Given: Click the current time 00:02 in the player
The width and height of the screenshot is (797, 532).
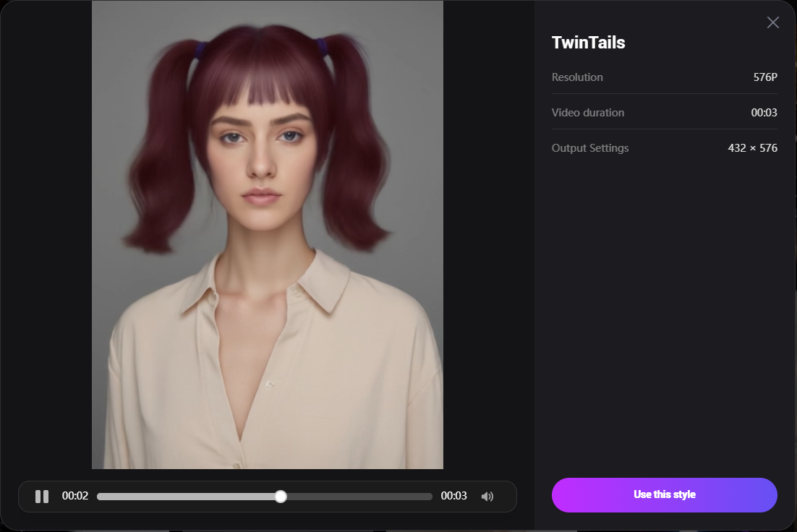Looking at the screenshot, I should [x=75, y=497].
